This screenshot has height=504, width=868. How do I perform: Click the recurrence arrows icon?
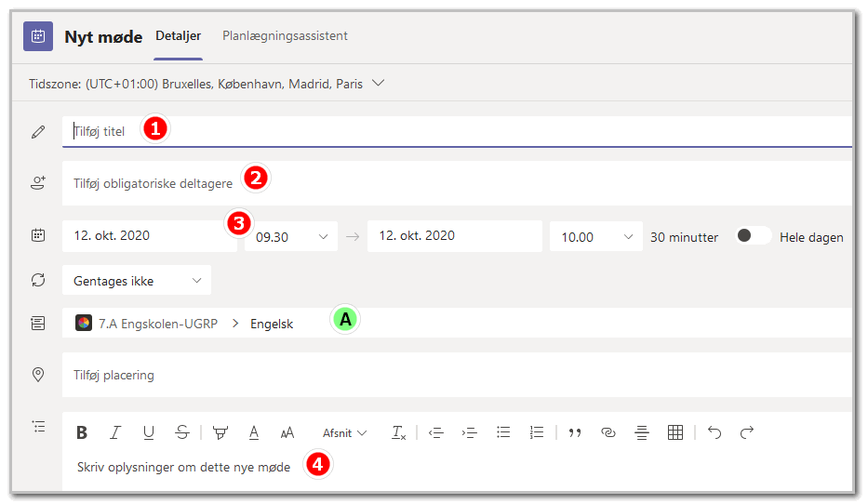[x=38, y=280]
